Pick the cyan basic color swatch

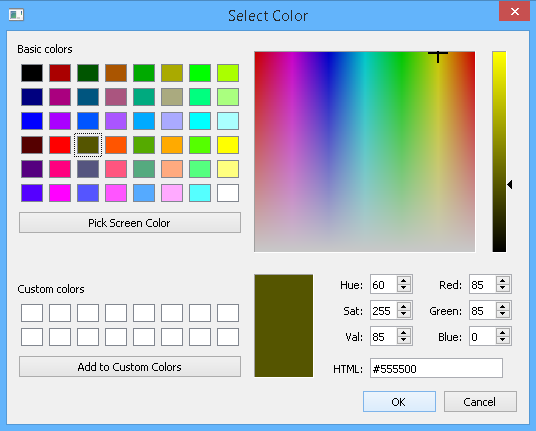[200, 121]
